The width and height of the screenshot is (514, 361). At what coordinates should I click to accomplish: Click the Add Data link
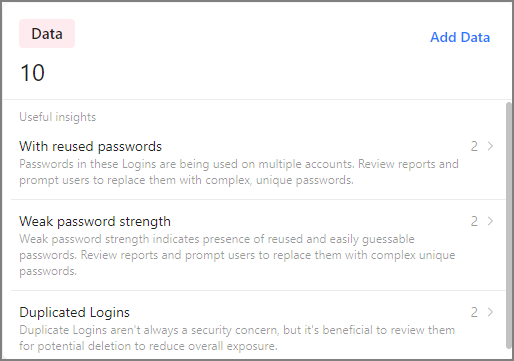460,37
